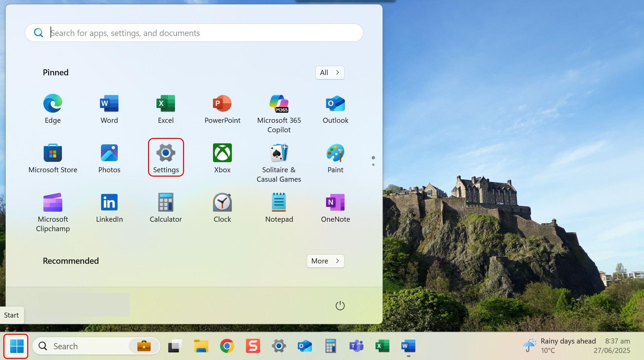Go to the next page of pinned apps

tap(373, 165)
